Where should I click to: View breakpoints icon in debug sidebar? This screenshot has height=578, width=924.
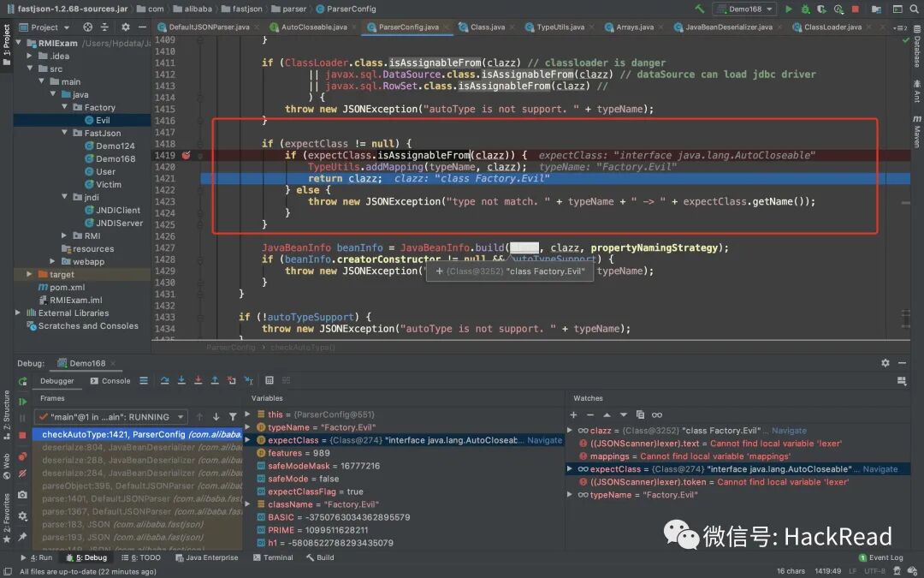coord(22,456)
